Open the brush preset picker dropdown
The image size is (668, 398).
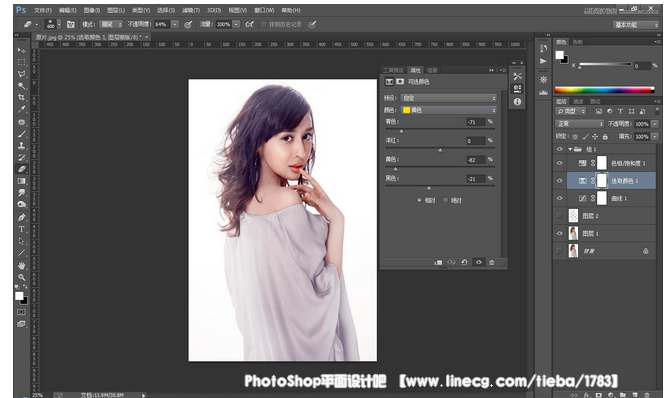59,25
